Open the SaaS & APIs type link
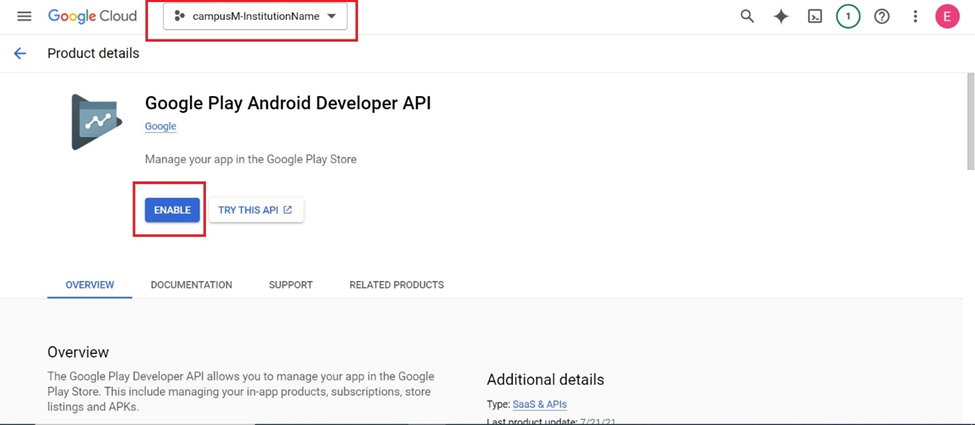 pos(540,404)
